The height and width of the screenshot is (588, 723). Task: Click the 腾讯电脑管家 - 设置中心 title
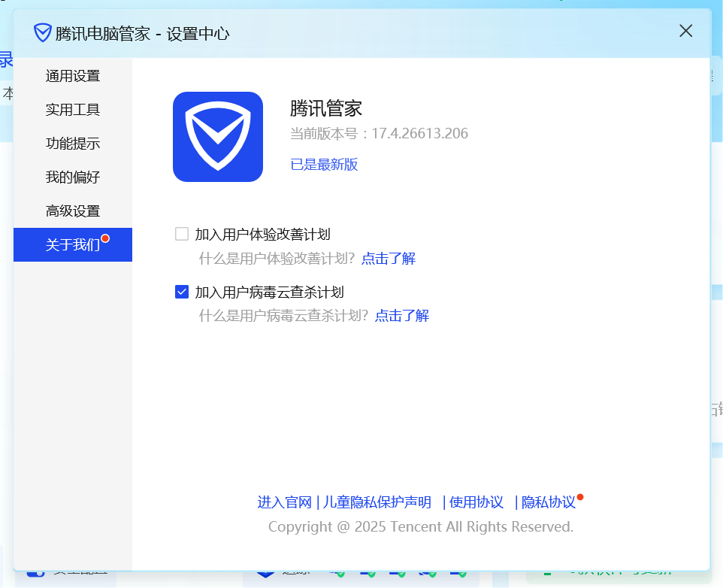pyautogui.click(x=142, y=33)
